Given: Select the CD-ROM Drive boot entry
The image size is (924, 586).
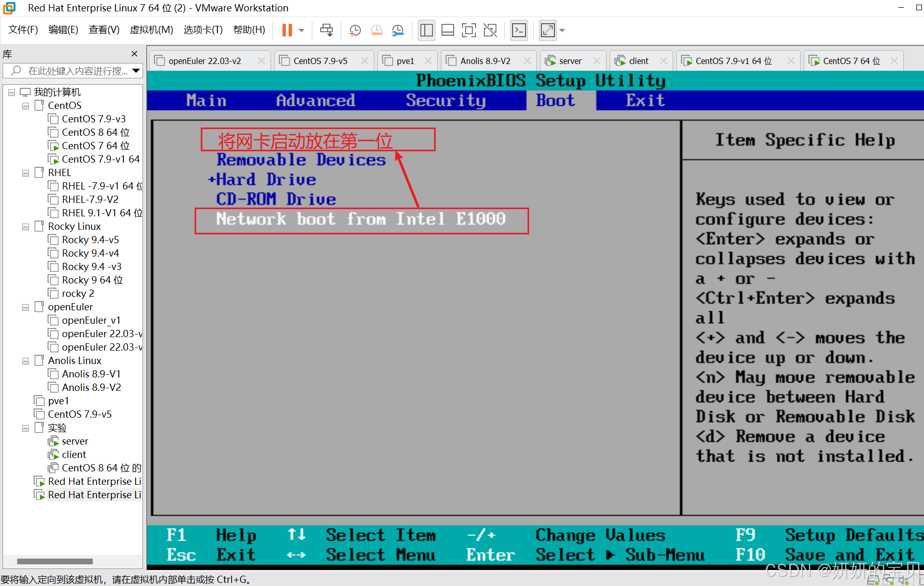Looking at the screenshot, I should point(276,199).
